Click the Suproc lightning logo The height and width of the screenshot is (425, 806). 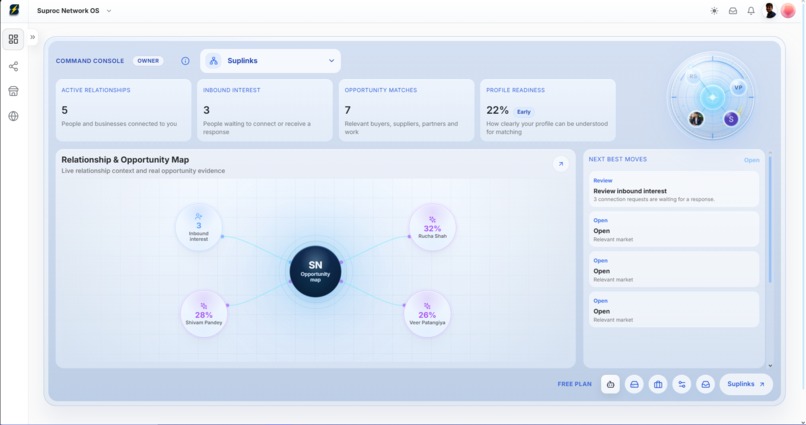click(14, 10)
